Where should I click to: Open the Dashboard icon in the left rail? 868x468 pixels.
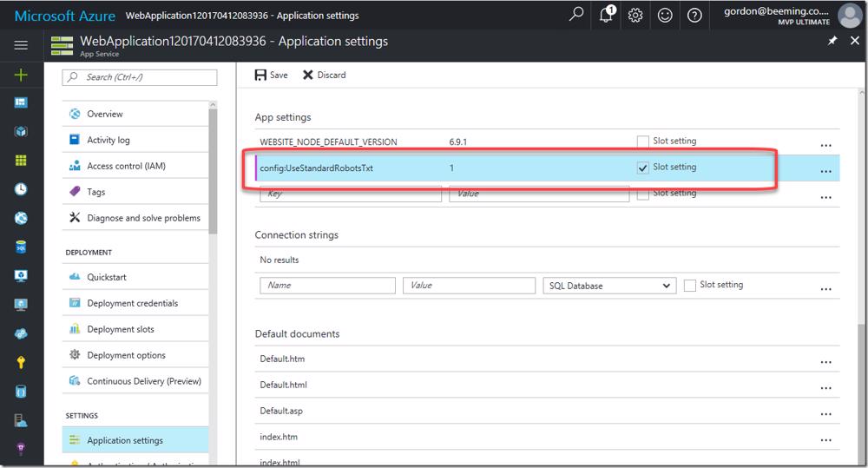(21, 102)
